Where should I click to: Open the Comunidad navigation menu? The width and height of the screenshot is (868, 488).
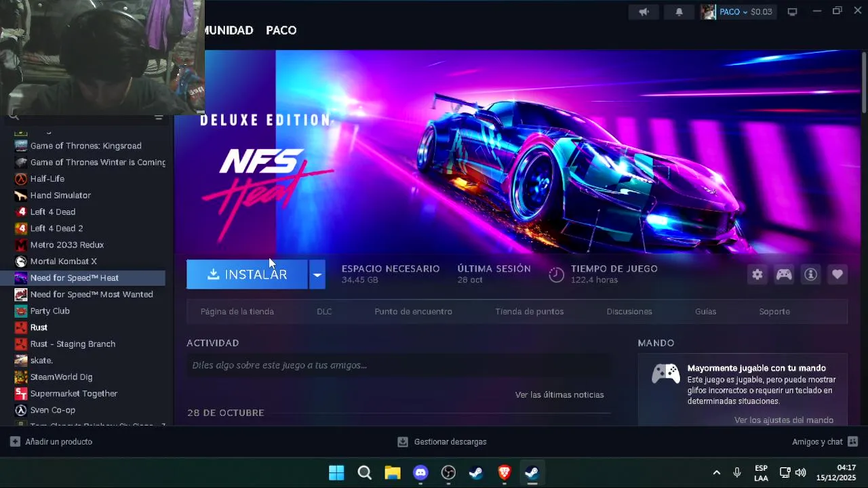pos(229,30)
